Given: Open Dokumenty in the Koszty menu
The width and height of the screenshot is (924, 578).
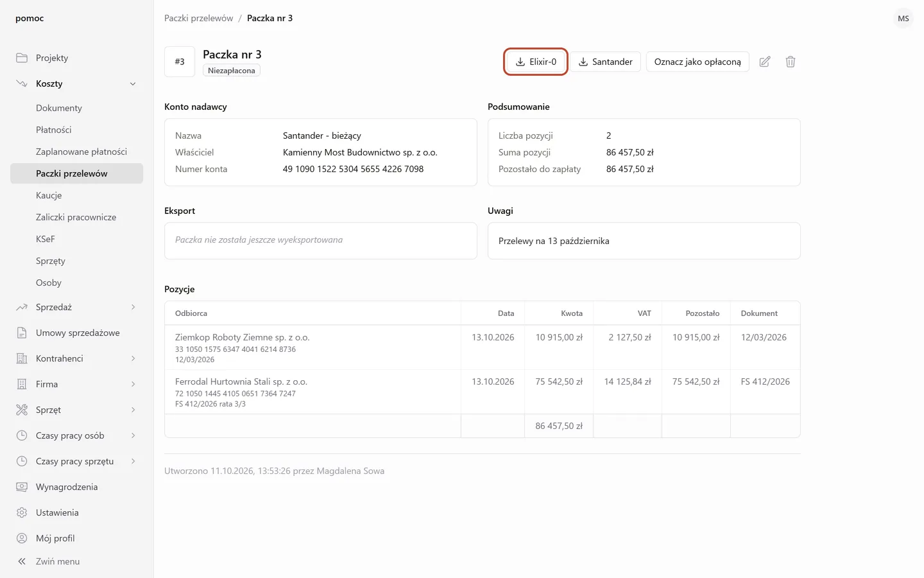Looking at the screenshot, I should 76,108.
